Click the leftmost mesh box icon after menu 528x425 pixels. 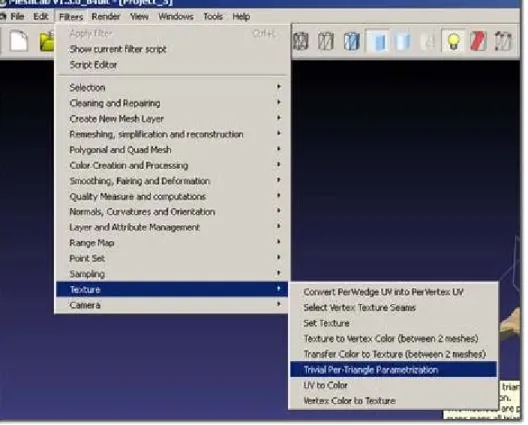pyautogui.click(x=300, y=41)
